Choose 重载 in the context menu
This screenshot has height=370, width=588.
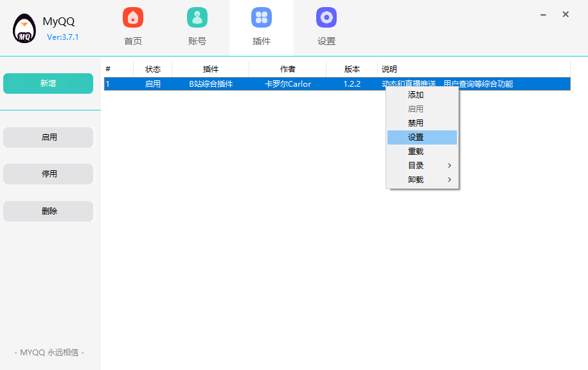416,152
